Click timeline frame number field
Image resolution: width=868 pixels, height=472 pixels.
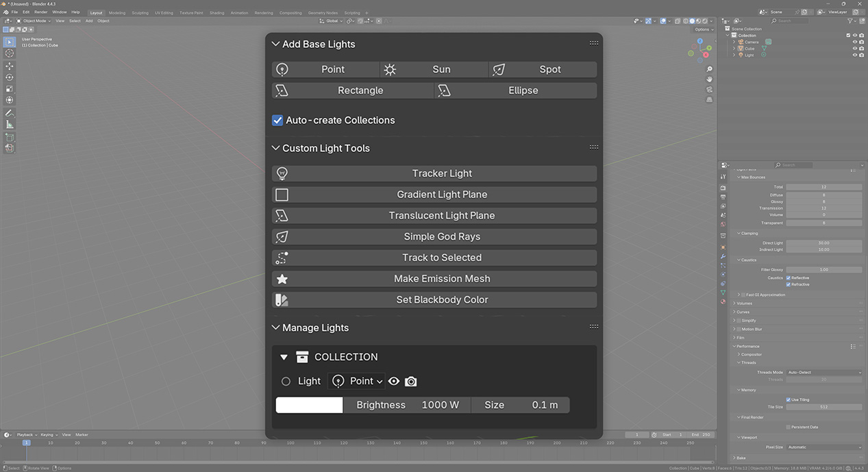(637, 435)
